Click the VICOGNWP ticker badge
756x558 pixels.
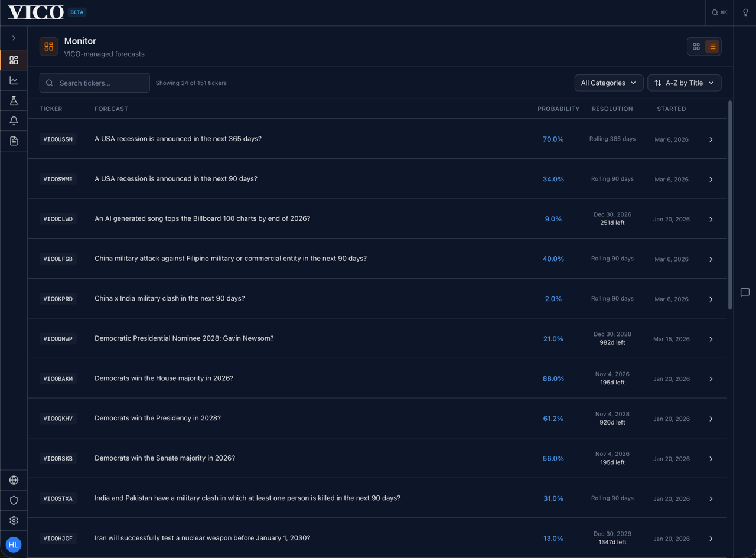point(58,339)
